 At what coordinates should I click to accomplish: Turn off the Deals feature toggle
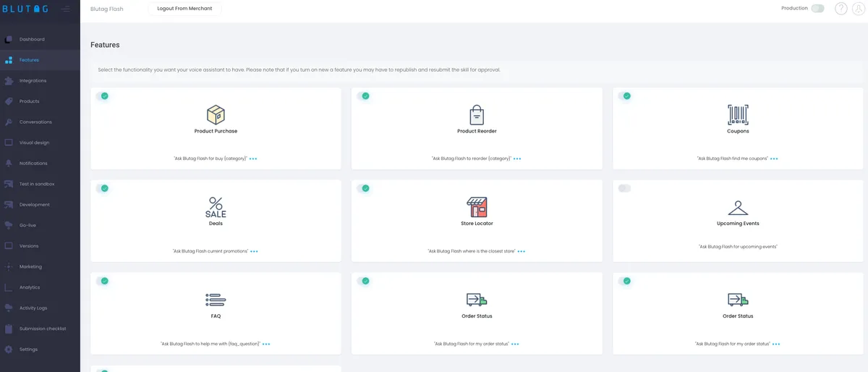(102, 188)
